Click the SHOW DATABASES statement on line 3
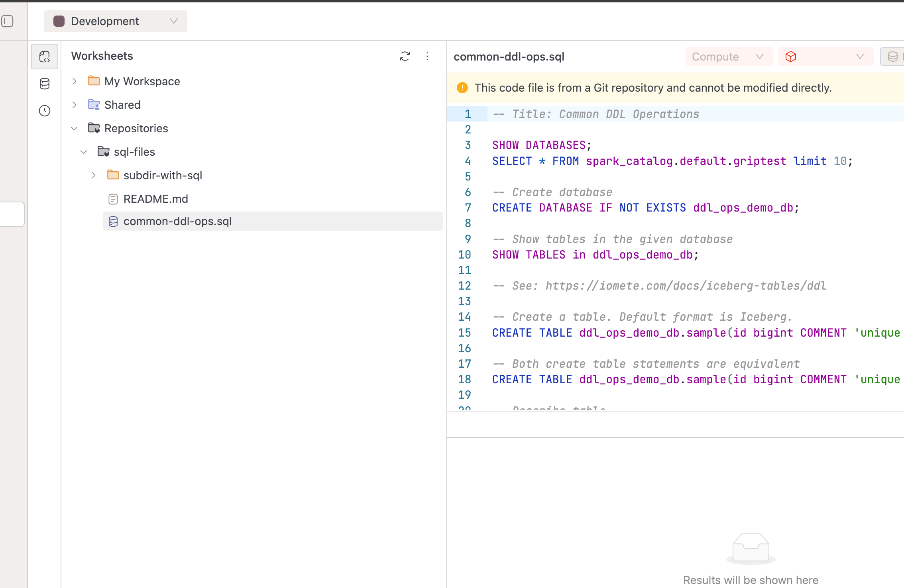Viewport: 904px width, 588px height. click(x=542, y=145)
